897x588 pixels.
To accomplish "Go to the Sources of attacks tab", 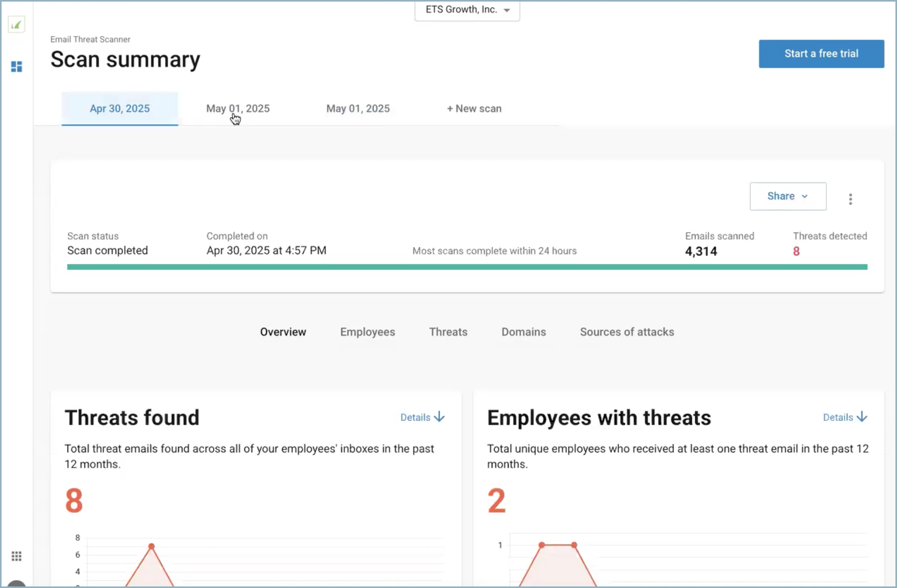I will click(627, 332).
